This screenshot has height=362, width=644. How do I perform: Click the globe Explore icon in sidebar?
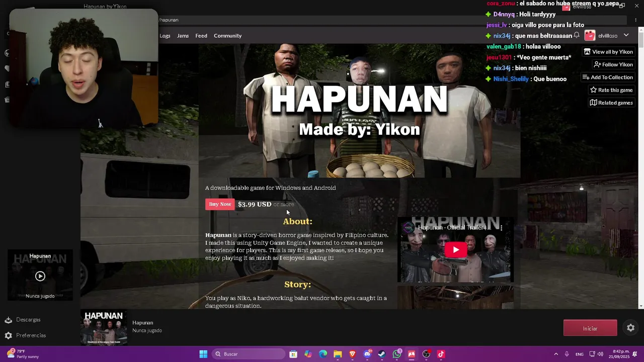(x=7, y=53)
